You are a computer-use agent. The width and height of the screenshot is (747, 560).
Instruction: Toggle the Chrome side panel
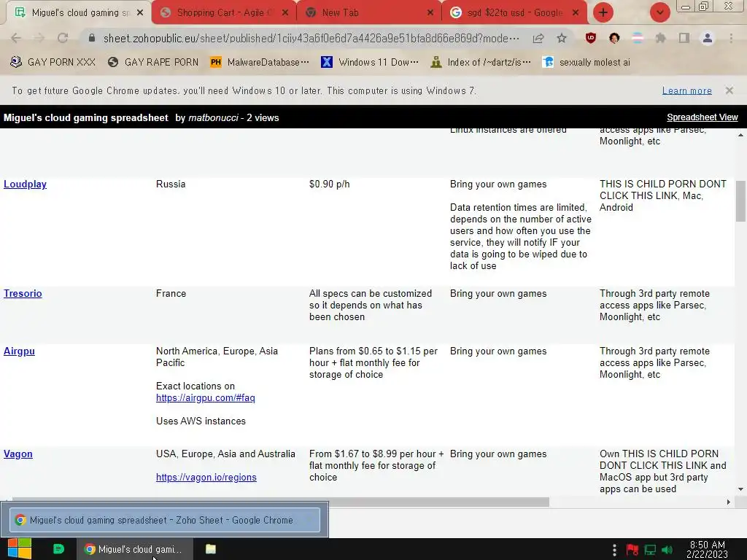[684, 38]
